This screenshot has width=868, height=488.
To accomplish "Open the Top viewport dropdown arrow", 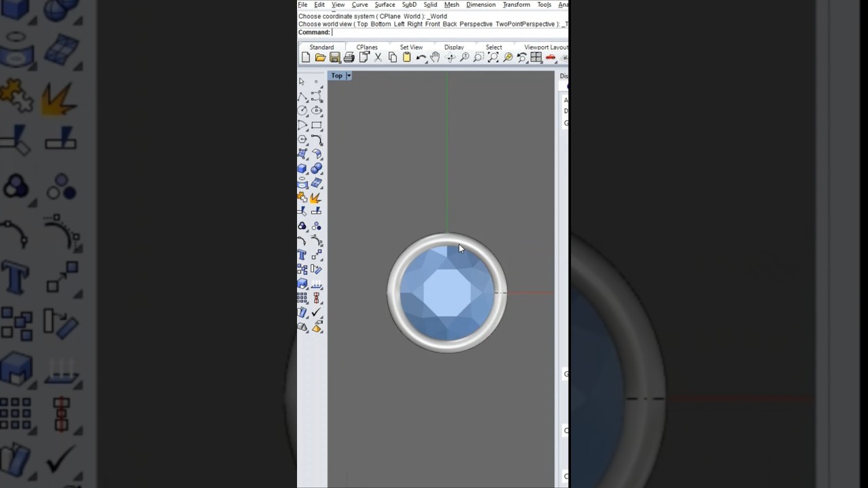I will pos(349,76).
